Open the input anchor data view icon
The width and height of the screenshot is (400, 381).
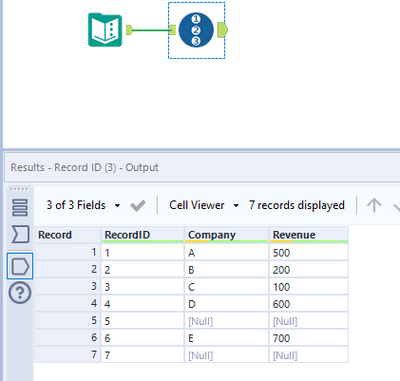pos(20,234)
